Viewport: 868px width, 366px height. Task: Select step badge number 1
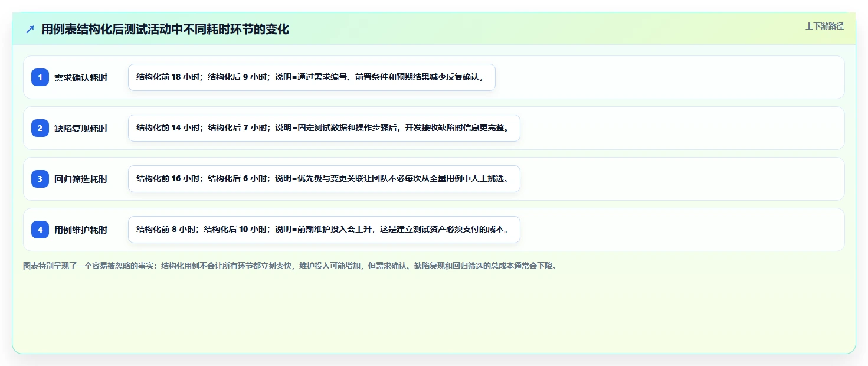pos(40,77)
